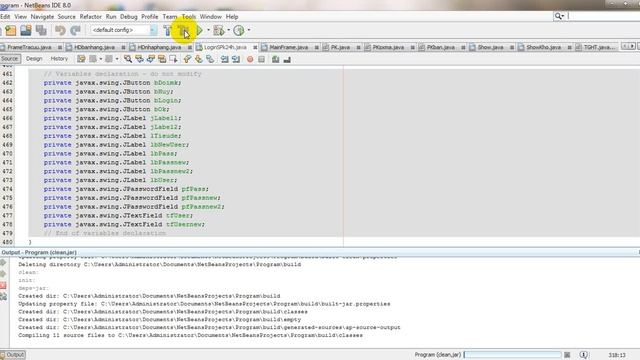Click into the quick search input field

tap(604, 16)
